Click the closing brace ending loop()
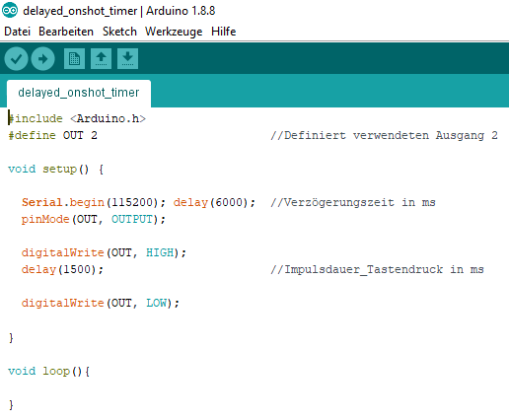509x420 pixels. click(11, 405)
